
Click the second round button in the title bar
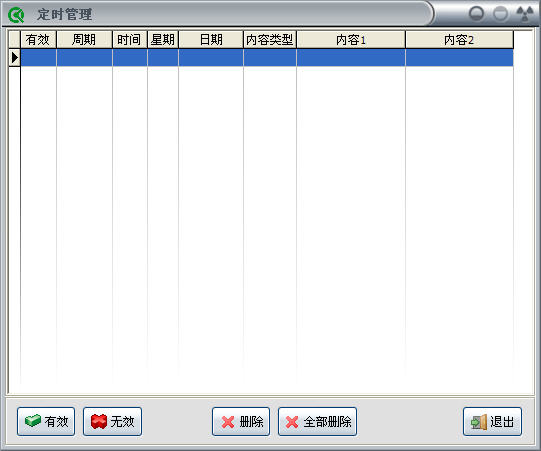tap(500, 14)
